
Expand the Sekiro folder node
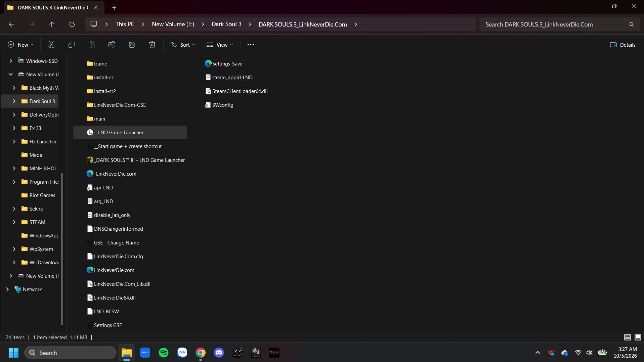(x=14, y=209)
